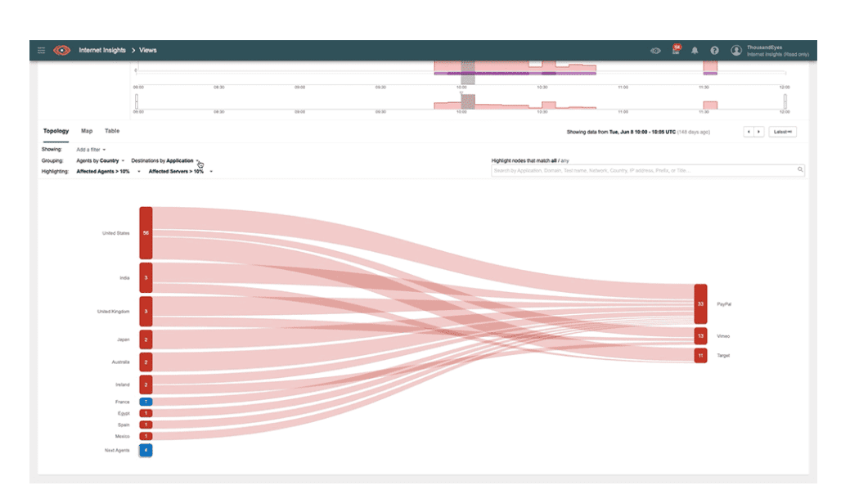Go to previous time interval arrow
Image resolution: width=868 pixels, height=499 pixels.
tap(749, 132)
